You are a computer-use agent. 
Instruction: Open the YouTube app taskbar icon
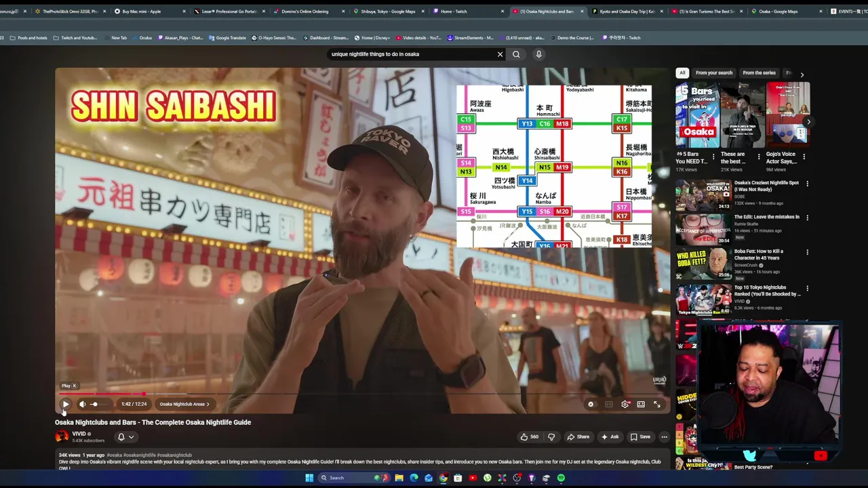pyautogui.click(x=473, y=478)
